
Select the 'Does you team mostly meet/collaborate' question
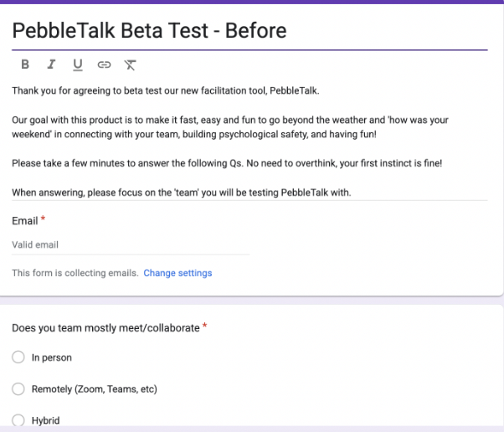(x=105, y=328)
